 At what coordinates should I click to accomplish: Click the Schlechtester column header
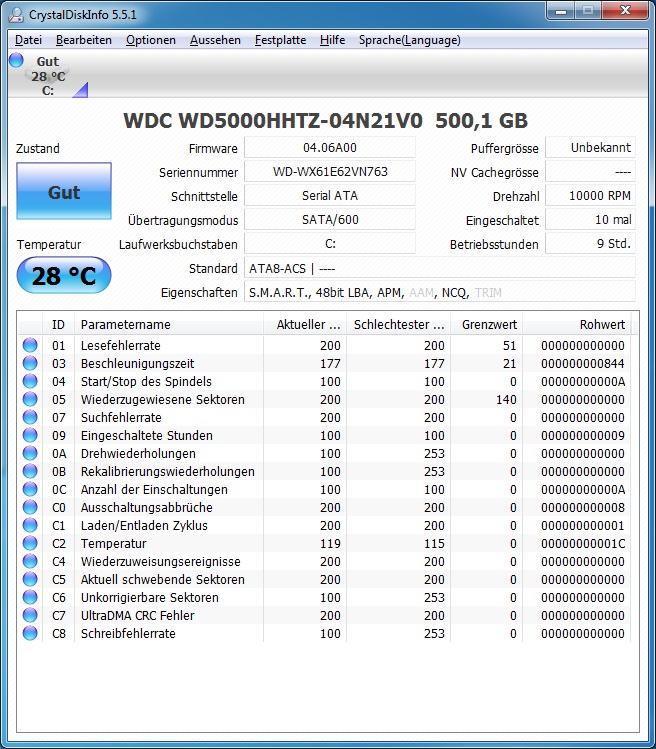coord(398,324)
